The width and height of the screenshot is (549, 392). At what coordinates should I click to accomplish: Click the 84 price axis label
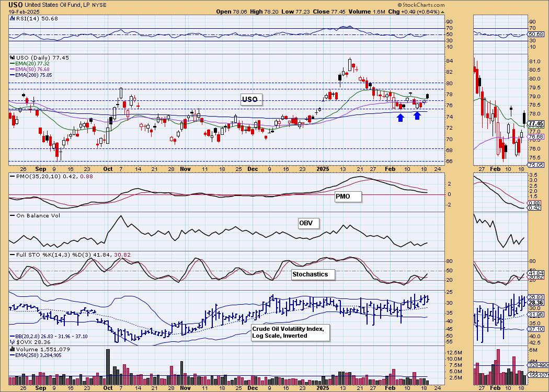point(450,61)
